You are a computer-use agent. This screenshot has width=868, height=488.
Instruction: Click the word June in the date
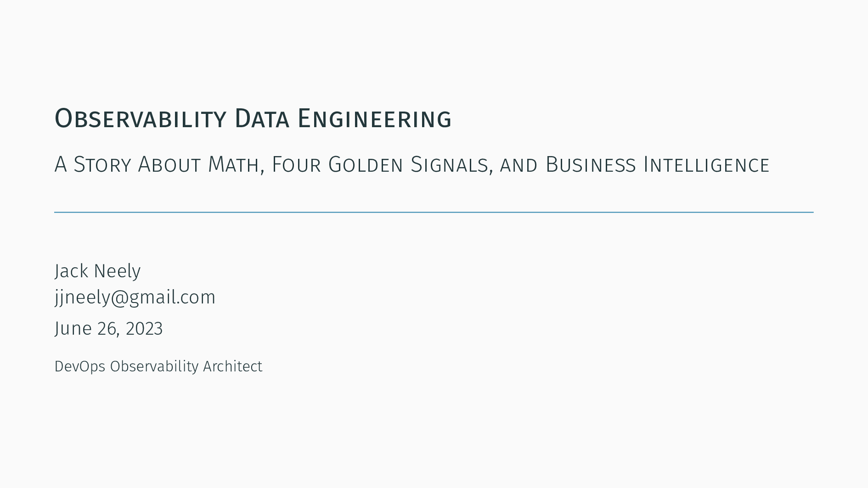pyautogui.click(x=73, y=329)
